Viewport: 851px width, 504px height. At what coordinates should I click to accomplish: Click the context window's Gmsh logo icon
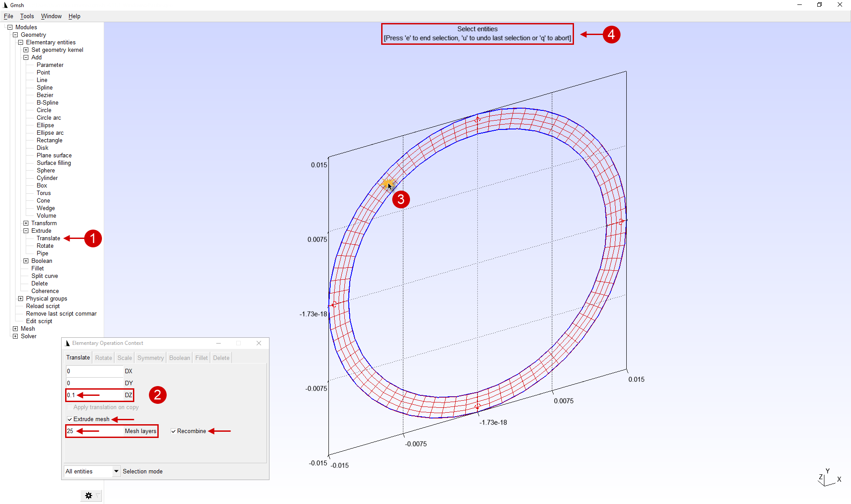tap(67, 343)
